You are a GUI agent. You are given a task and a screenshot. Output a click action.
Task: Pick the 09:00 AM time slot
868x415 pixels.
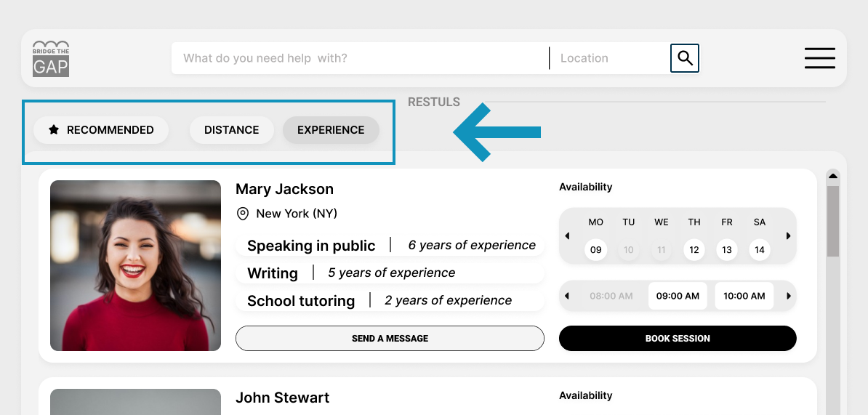point(678,296)
